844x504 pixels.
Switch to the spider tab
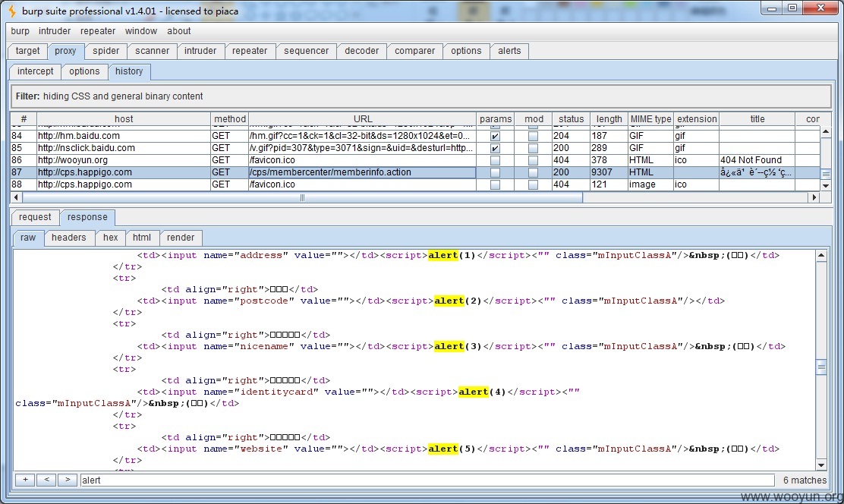click(106, 51)
